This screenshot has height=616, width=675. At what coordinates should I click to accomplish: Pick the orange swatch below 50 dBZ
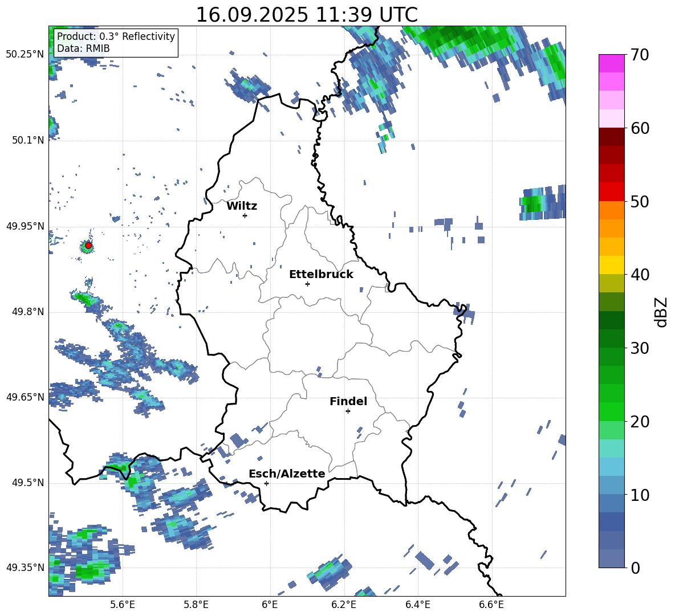[611, 210]
